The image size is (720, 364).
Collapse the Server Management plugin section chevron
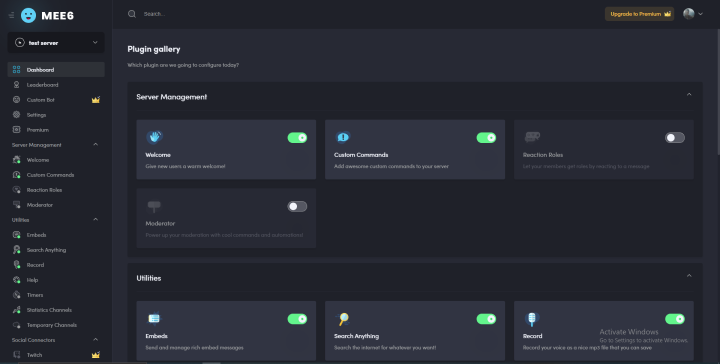point(689,95)
